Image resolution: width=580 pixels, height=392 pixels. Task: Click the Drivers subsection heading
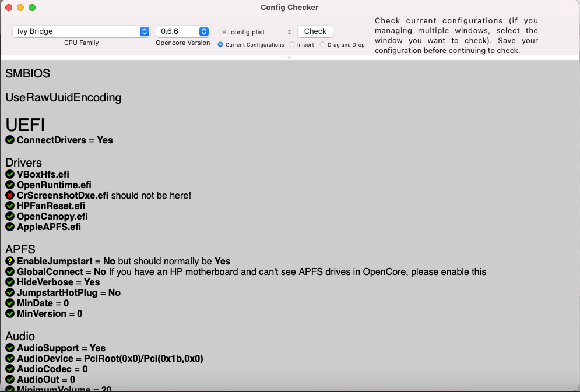(24, 163)
